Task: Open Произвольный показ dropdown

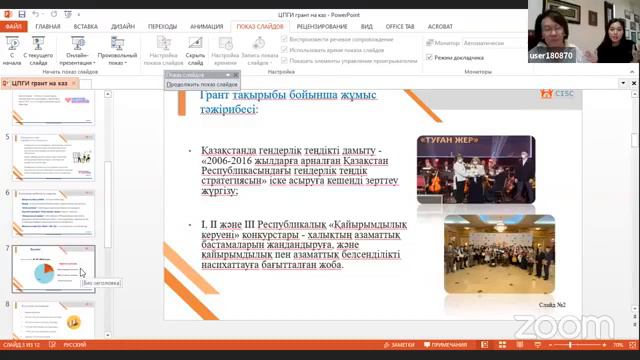Action: pos(117,51)
